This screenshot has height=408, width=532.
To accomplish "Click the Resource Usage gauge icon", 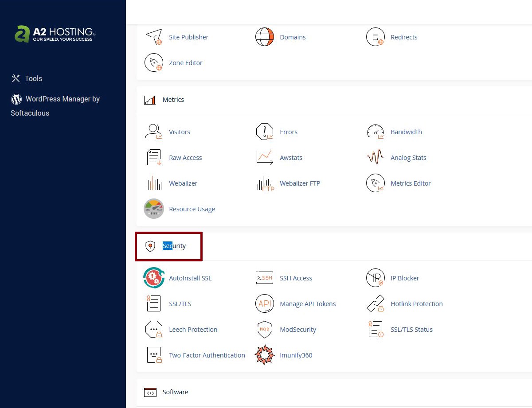I will (x=154, y=209).
